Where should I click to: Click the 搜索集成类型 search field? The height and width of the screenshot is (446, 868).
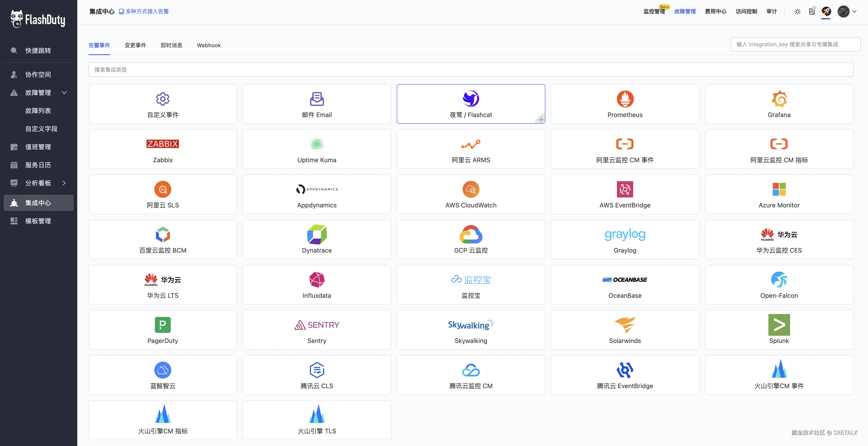471,69
